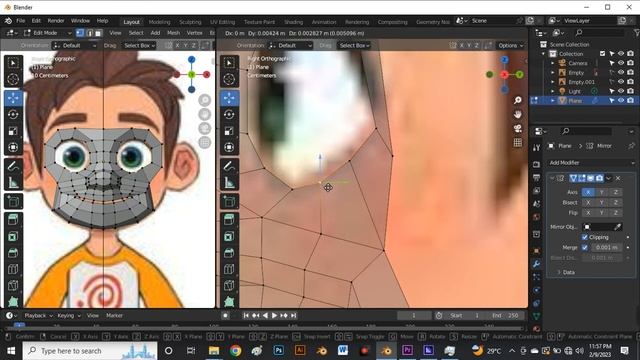Enable vertex select mode

(80, 33)
